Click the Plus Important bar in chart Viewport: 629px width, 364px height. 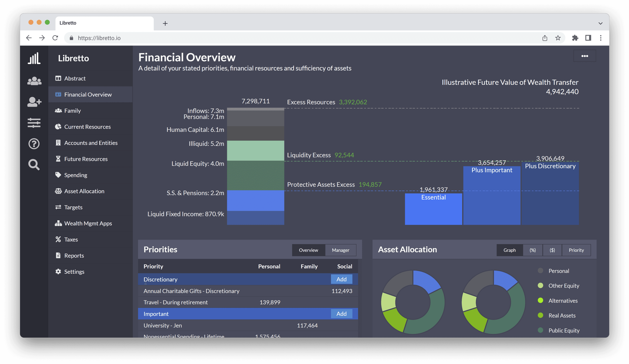492,196
